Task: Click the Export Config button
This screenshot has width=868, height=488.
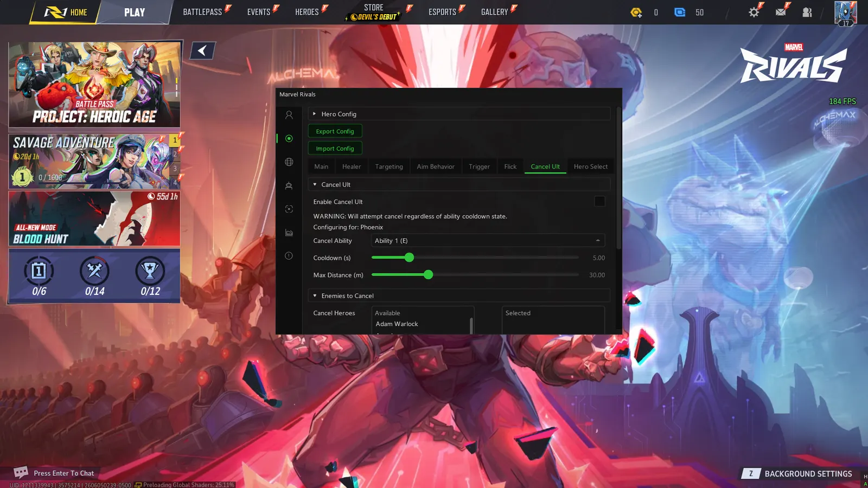Action: (x=335, y=131)
